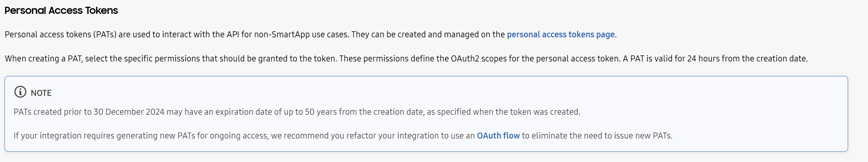Image resolution: width=868 pixels, height=162 pixels.
Task: Click the Personal Access Tokens heading
Action: point(61,10)
